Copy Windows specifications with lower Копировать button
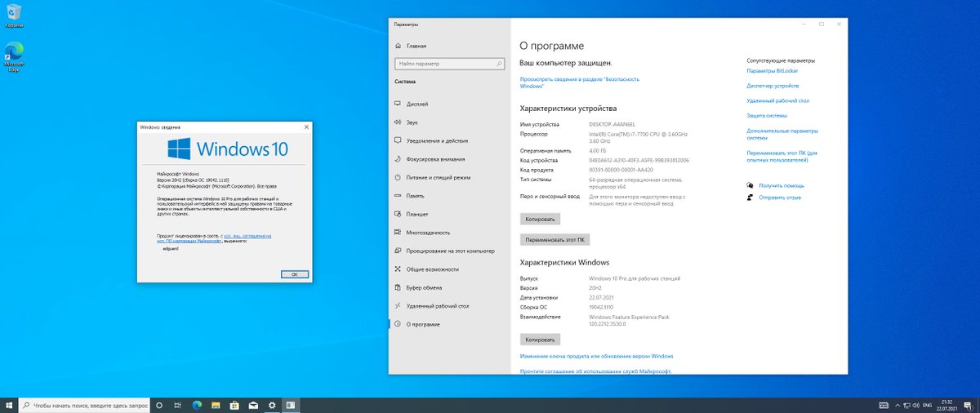The height and width of the screenshot is (413, 980). [x=541, y=339]
